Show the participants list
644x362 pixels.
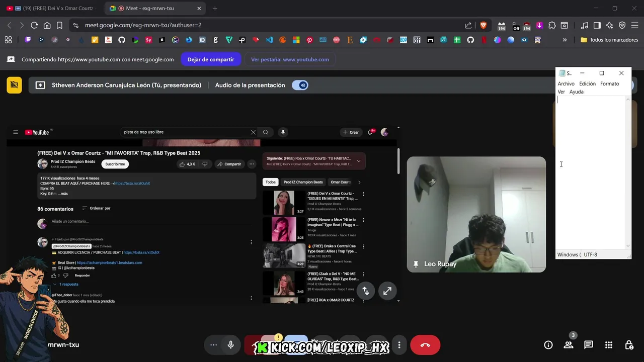569,345
